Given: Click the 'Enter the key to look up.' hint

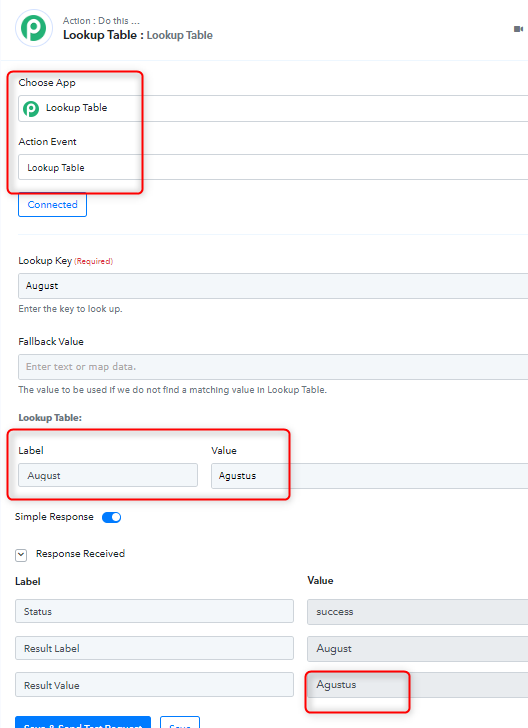Looking at the screenshot, I should click(70, 309).
